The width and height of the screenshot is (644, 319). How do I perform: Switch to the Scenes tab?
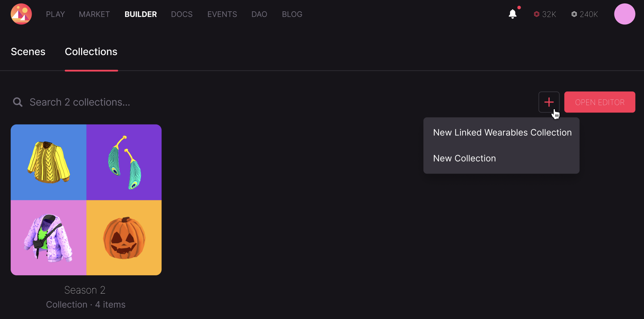(28, 52)
